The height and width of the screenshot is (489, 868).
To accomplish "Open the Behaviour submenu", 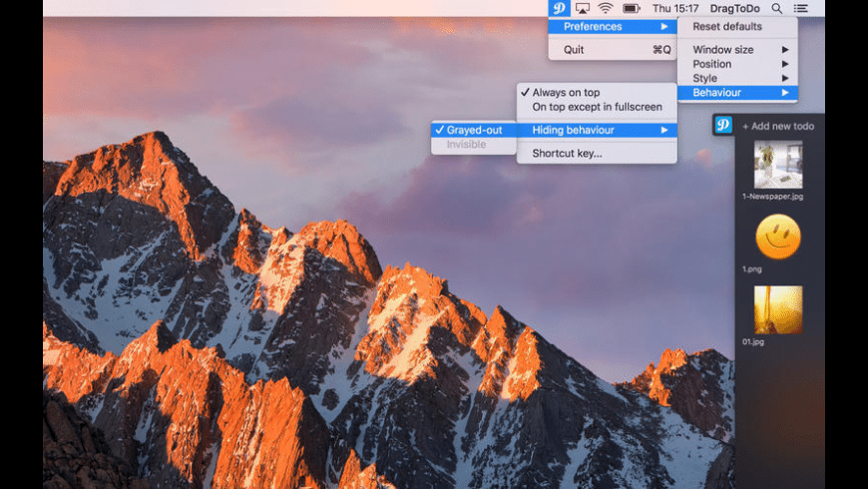I will coord(737,93).
